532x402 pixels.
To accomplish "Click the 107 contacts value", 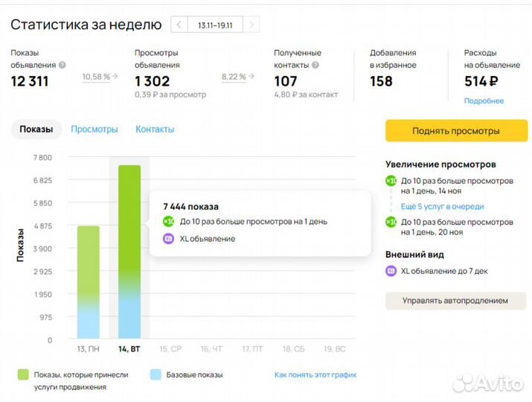I will click(x=286, y=81).
